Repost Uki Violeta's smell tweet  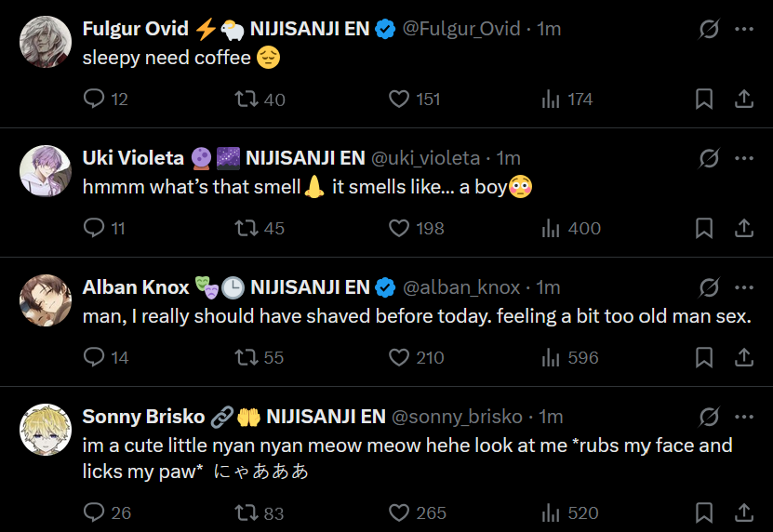247,228
